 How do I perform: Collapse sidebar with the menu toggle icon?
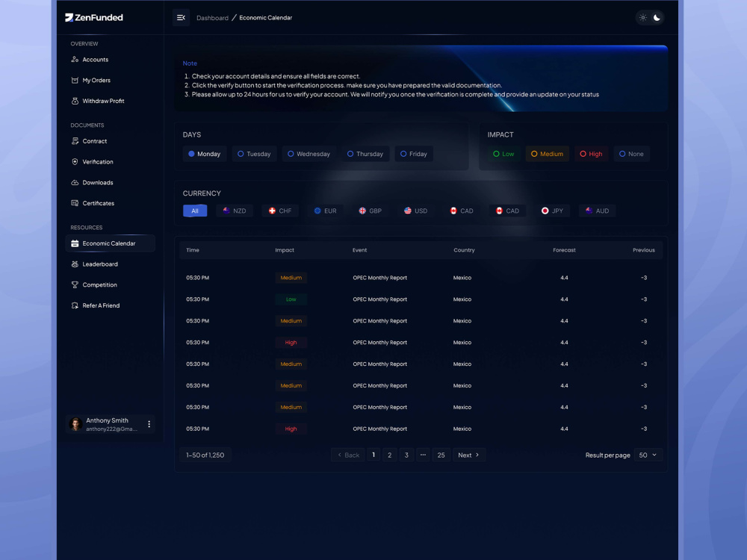click(x=181, y=18)
